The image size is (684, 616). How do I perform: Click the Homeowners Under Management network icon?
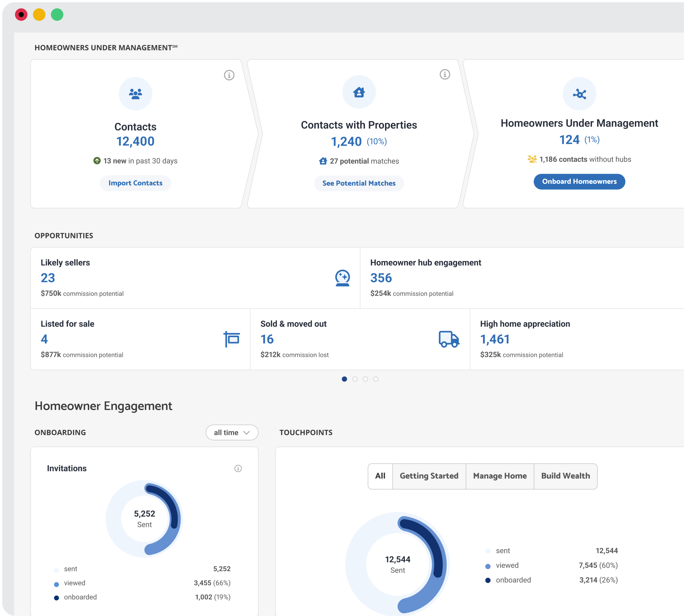point(579,94)
